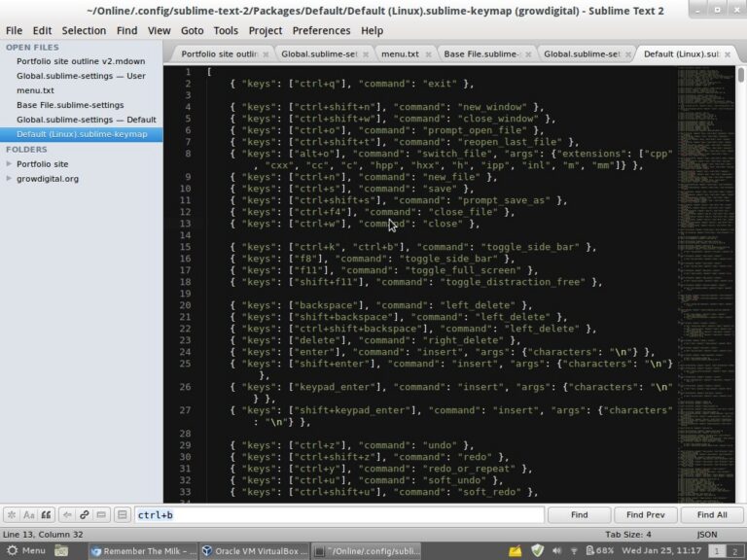Click the reverse search direction icon

click(67, 514)
